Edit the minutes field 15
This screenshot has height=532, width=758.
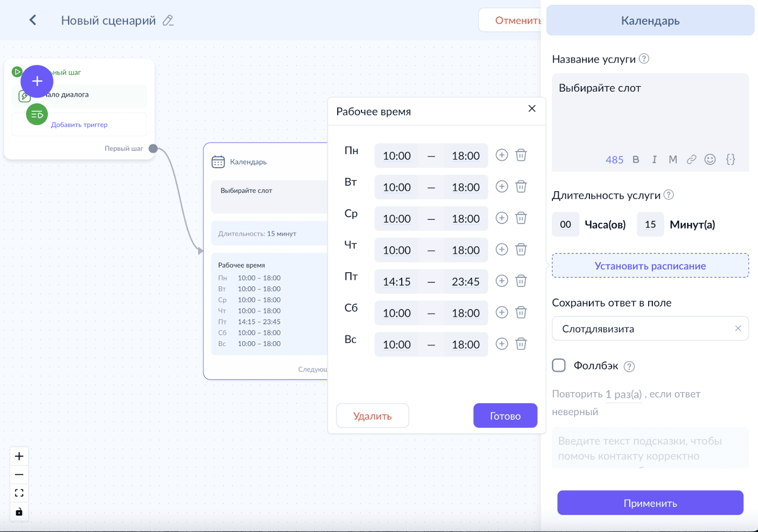click(x=650, y=224)
